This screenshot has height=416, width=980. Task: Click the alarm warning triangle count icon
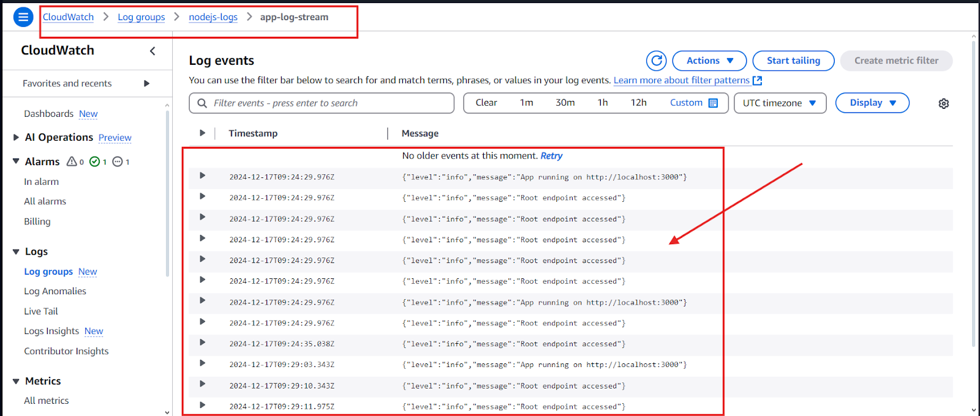tap(72, 162)
